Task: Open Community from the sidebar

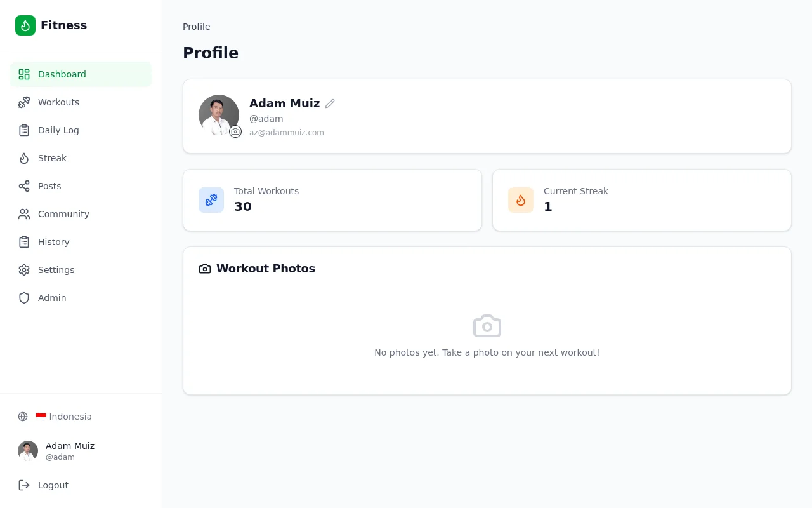Action: pyautogui.click(x=81, y=214)
